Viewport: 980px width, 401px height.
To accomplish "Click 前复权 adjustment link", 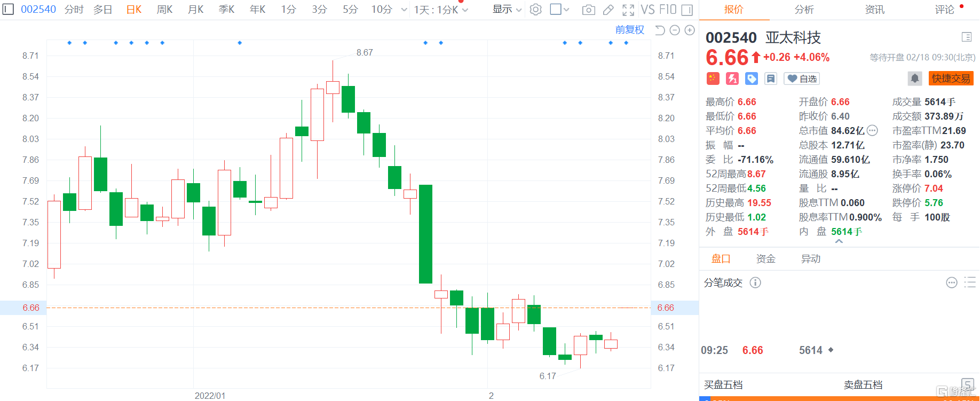I will [x=630, y=30].
